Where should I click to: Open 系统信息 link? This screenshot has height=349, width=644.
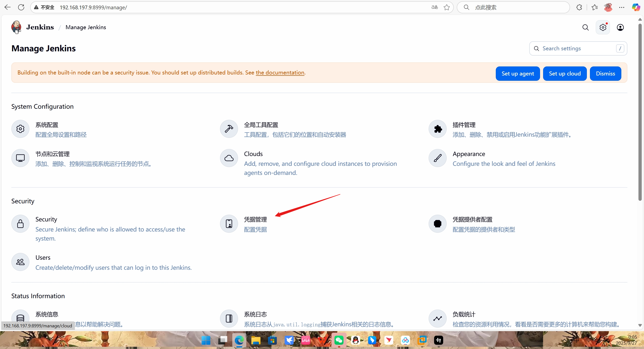point(47,314)
